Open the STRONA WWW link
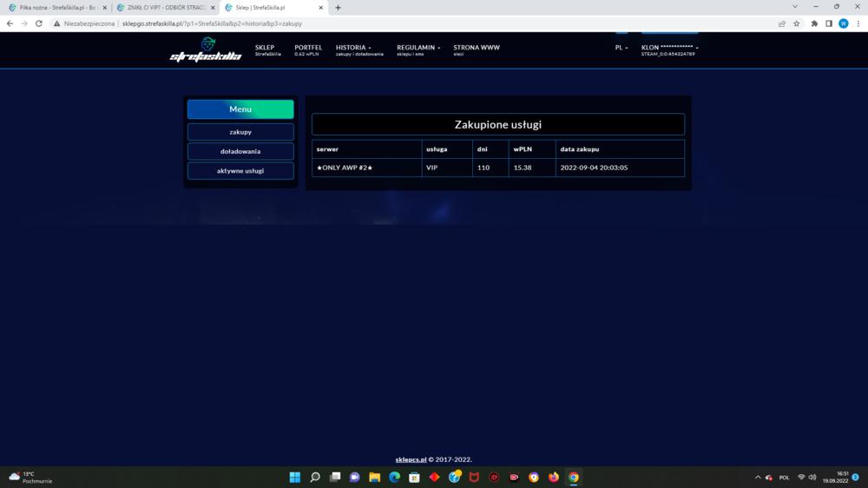 (x=476, y=49)
